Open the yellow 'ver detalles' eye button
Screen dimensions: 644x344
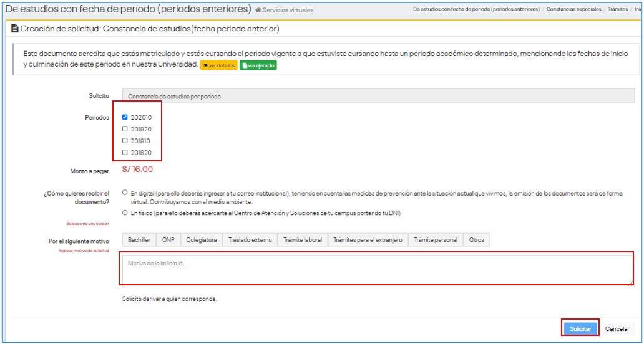(x=218, y=65)
